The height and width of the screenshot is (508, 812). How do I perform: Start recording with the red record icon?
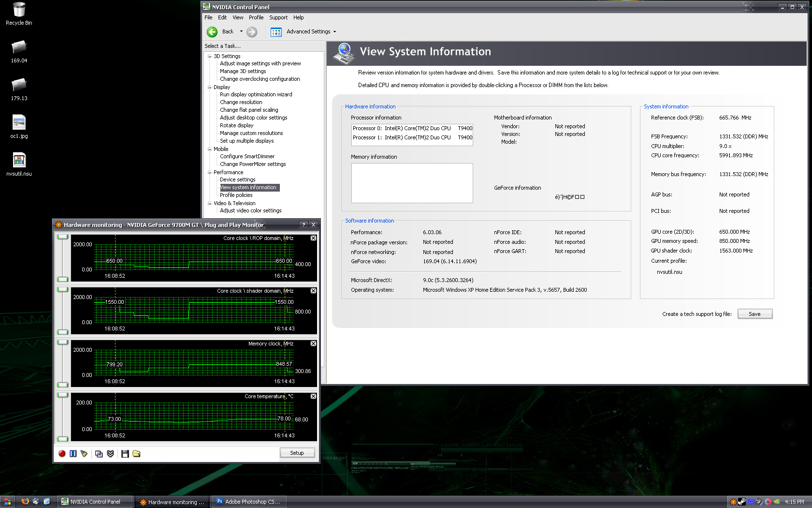pos(62,453)
